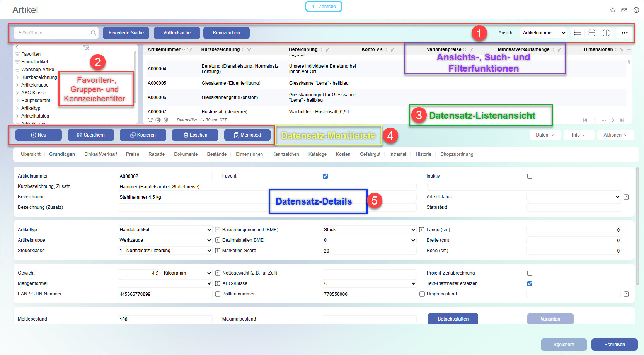This screenshot has height=355, width=644.
Task: Switch to list view layout icon
Action: coord(578,33)
